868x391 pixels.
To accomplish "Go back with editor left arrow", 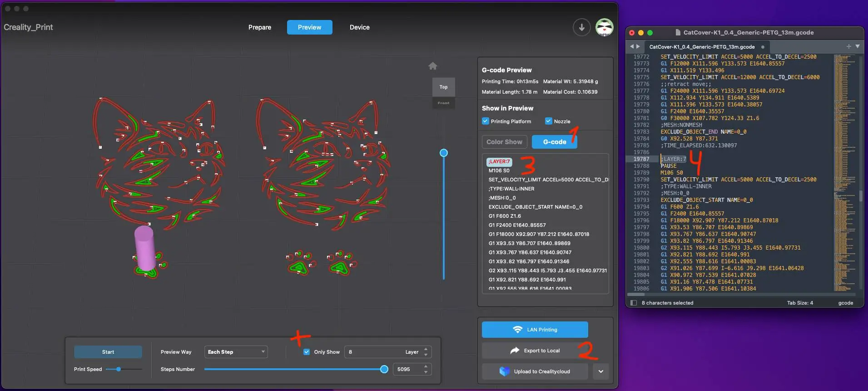I will click(x=631, y=46).
